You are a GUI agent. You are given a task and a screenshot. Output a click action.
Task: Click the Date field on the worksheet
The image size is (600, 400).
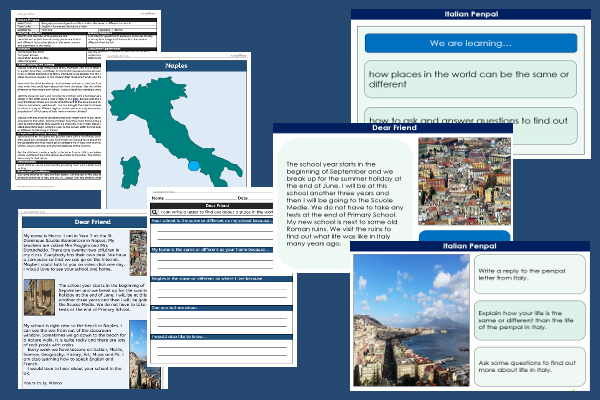click(x=254, y=198)
